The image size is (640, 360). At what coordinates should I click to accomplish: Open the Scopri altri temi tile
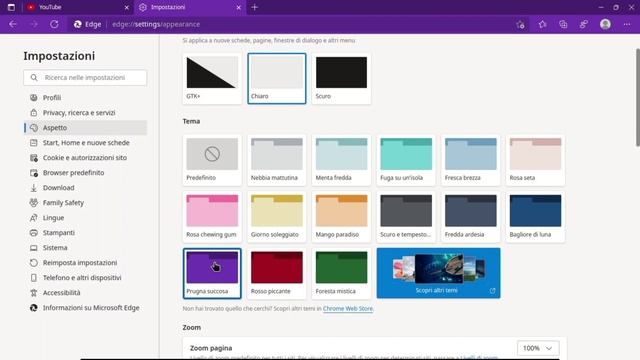coord(438,273)
